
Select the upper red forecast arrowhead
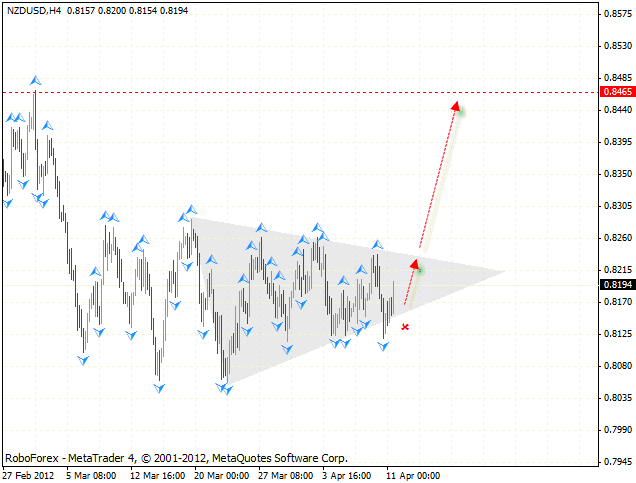point(455,105)
